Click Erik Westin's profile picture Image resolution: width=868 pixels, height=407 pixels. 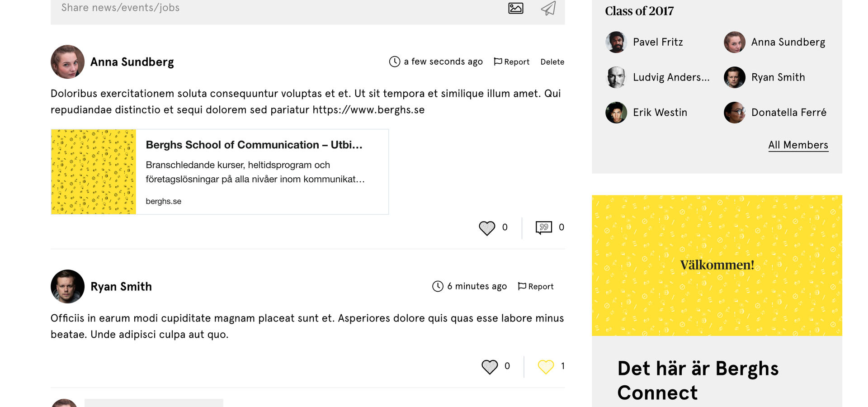[616, 113]
